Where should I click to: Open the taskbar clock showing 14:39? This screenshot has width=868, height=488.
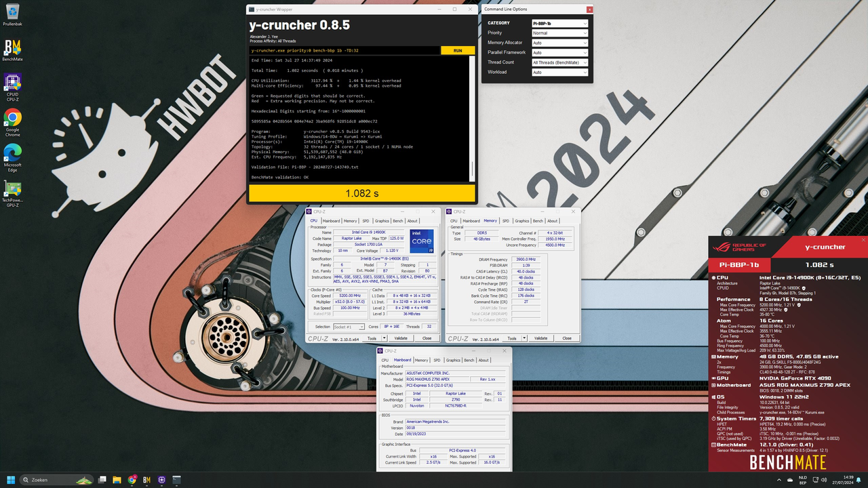(x=844, y=480)
